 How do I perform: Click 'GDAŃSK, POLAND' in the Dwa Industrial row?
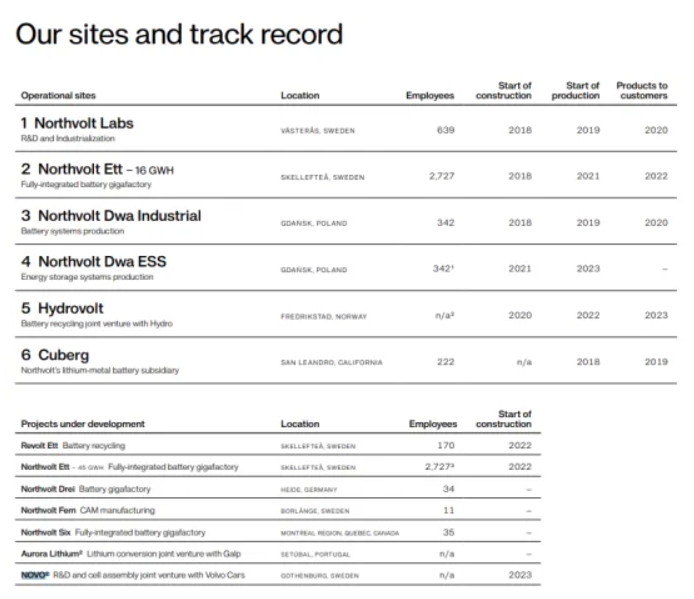coord(313,223)
